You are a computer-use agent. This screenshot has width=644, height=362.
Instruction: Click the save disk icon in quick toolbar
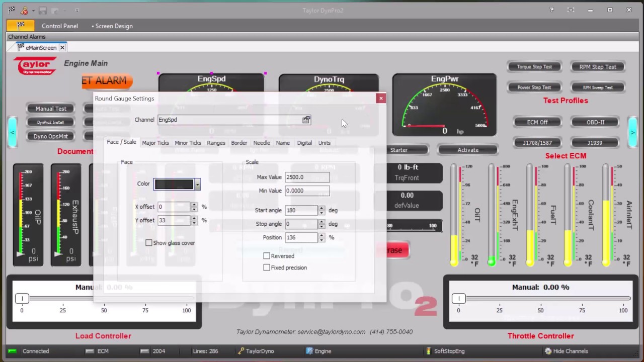click(43, 10)
